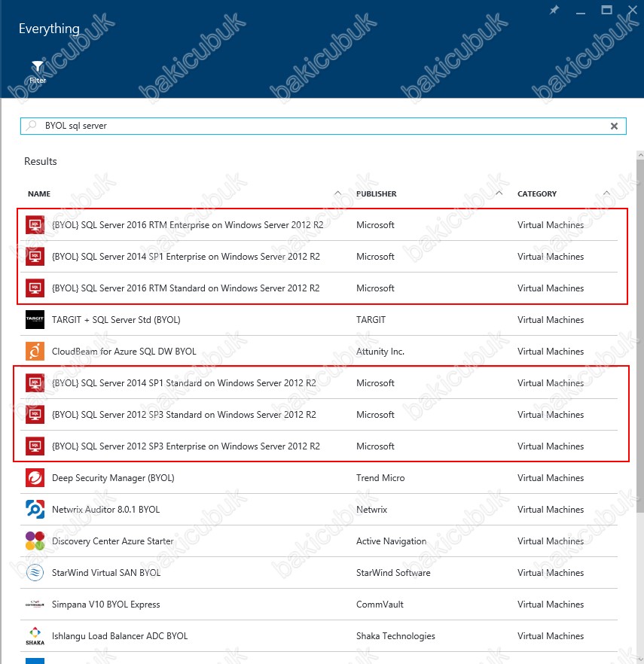Open the Filter funnel icon
644x664 pixels.
(38, 67)
